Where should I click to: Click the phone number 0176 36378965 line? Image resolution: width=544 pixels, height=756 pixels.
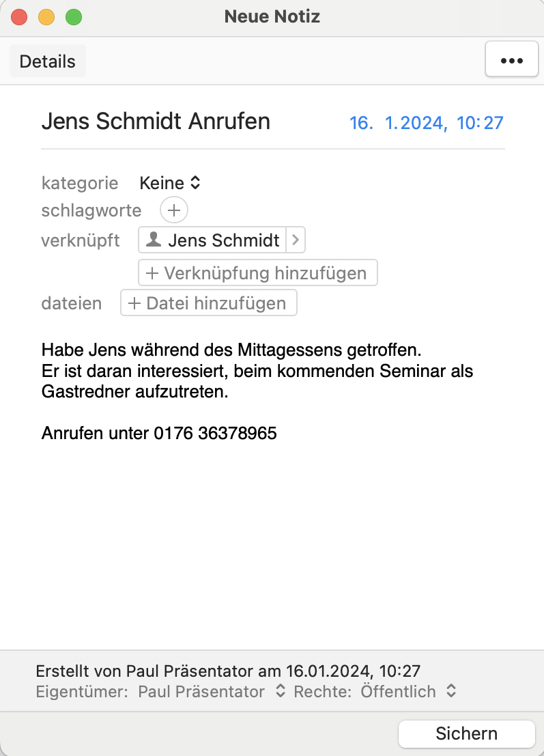159,433
